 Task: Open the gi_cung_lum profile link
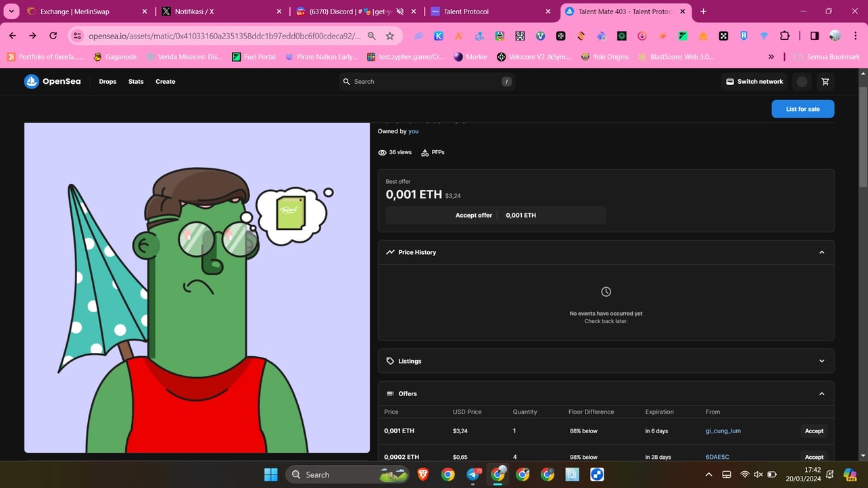(723, 431)
